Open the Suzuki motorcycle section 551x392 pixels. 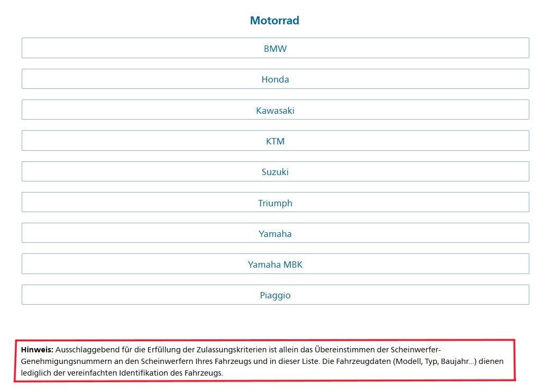(275, 171)
